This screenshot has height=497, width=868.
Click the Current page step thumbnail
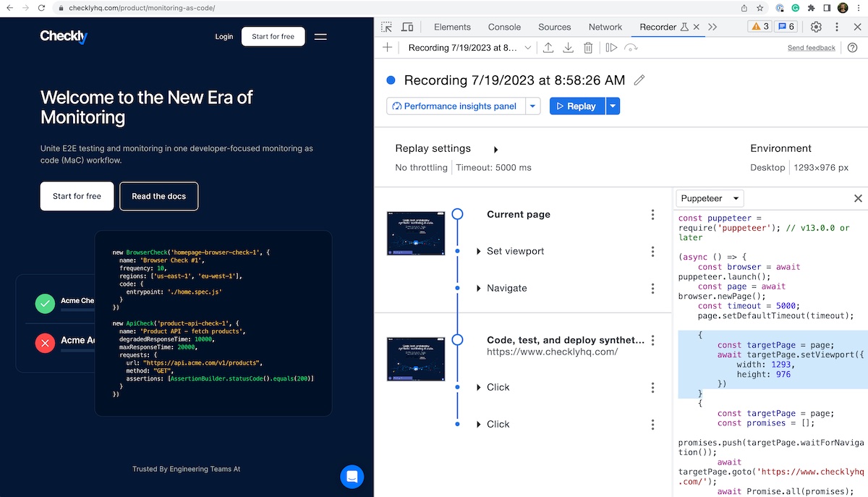(x=415, y=233)
